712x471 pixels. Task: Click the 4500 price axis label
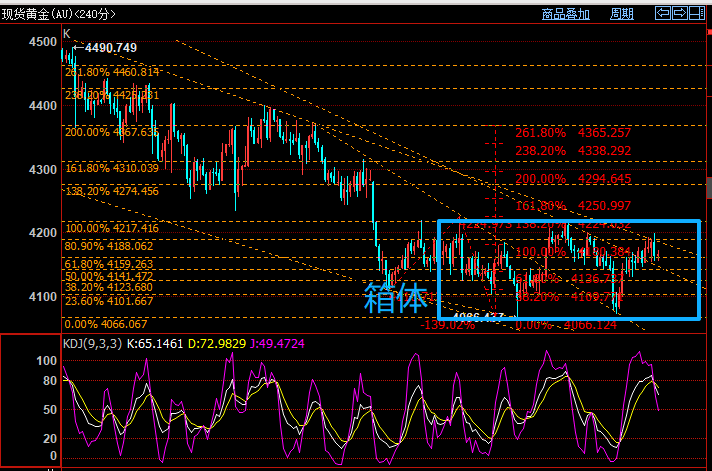(43, 42)
